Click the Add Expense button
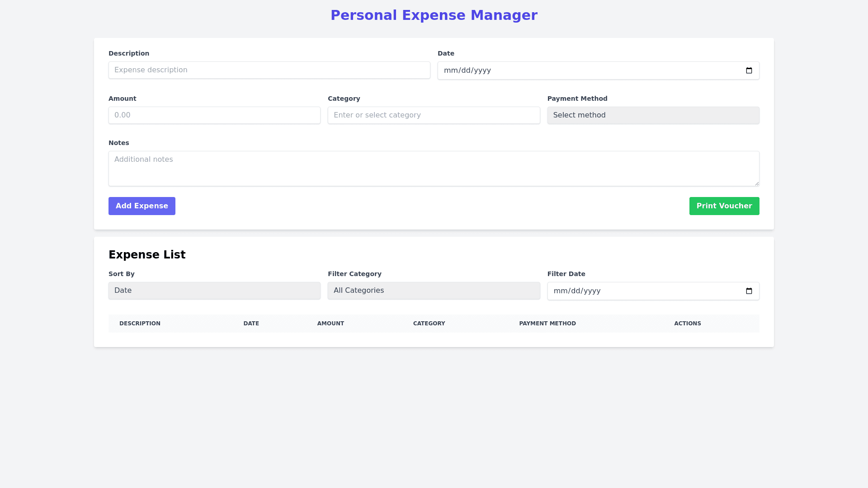868x488 pixels. click(x=142, y=206)
